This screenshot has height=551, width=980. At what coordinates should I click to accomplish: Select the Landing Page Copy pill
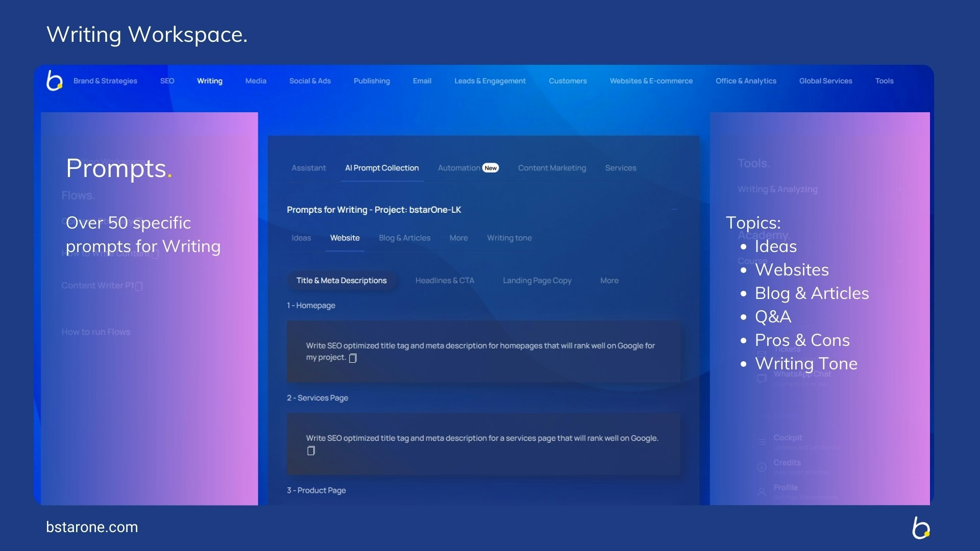(537, 281)
